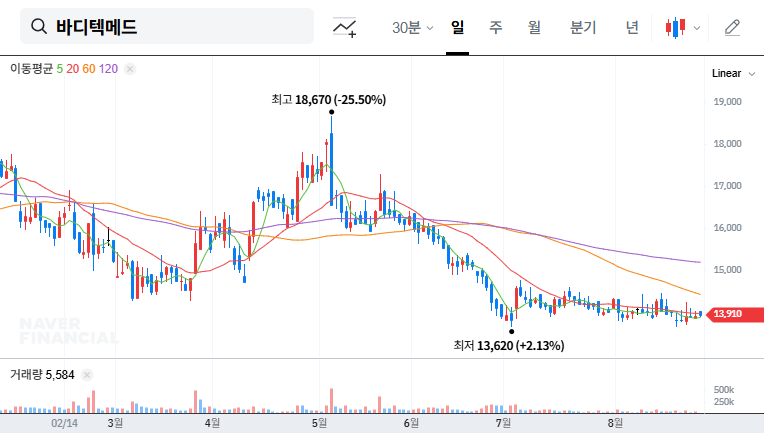Switch to the 년 yearly tab

coord(632,27)
